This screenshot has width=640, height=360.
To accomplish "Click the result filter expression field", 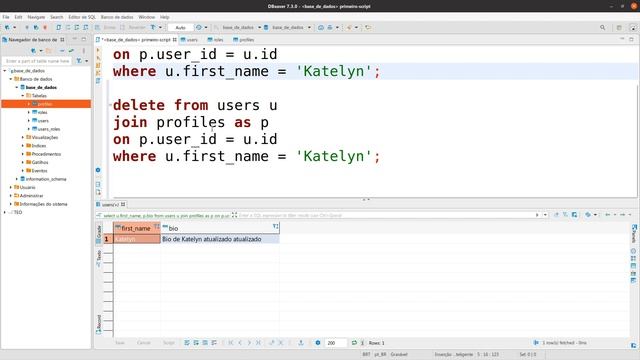I will [x=386, y=215].
